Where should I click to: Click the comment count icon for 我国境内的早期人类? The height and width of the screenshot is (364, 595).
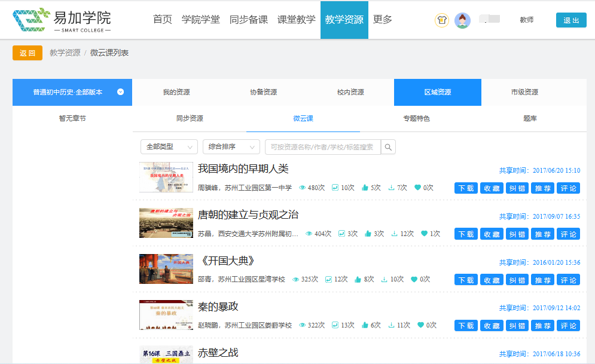(x=335, y=188)
